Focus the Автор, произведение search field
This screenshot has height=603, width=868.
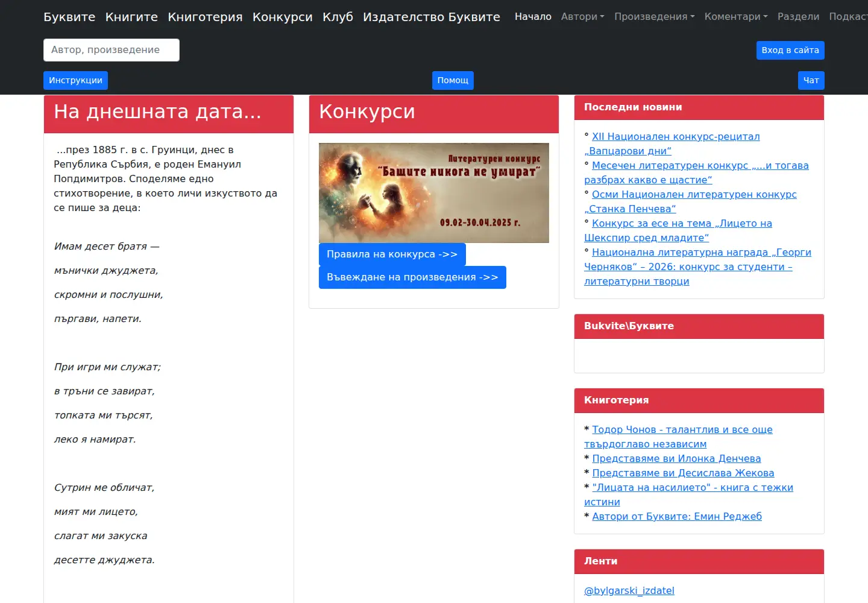click(112, 50)
